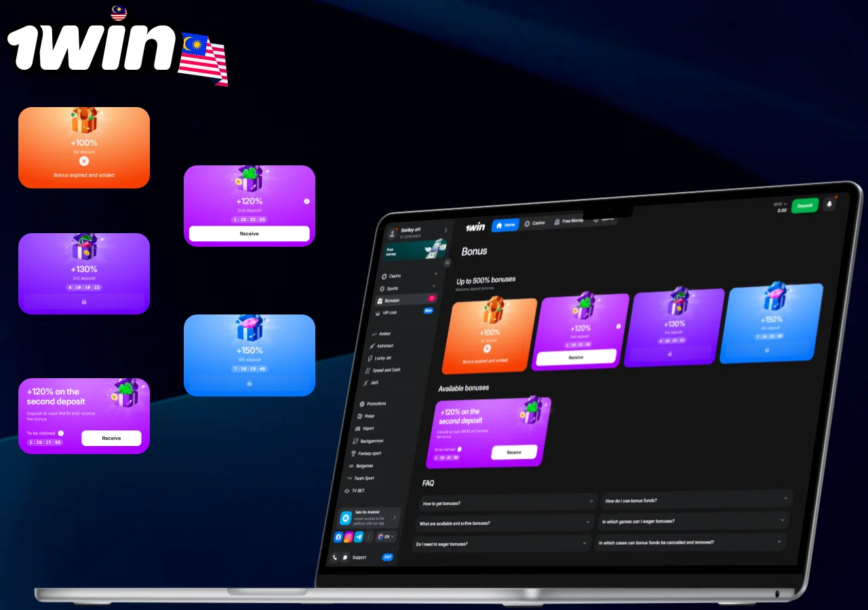Open the EN language dropdown
Screen dimensions: 868x610
pos(387,537)
